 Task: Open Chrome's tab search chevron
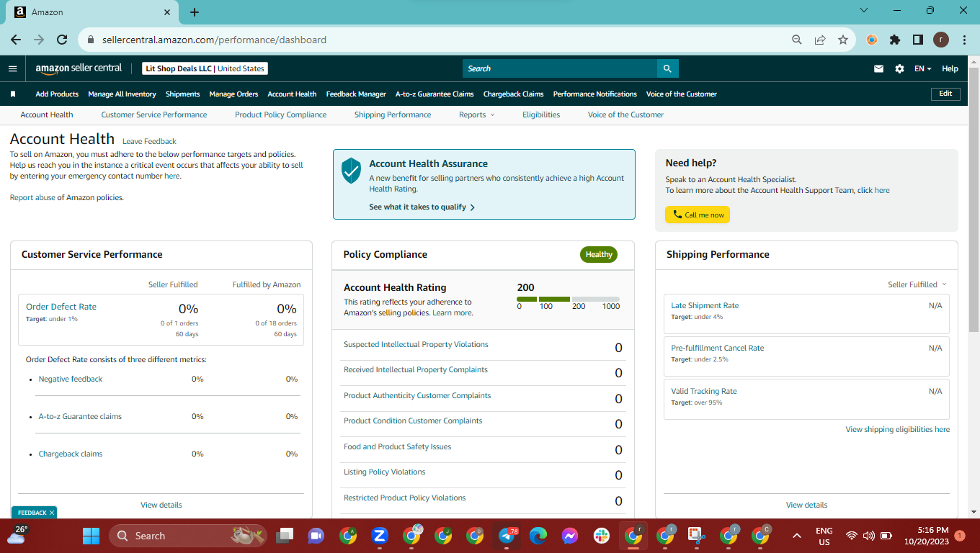(x=865, y=10)
